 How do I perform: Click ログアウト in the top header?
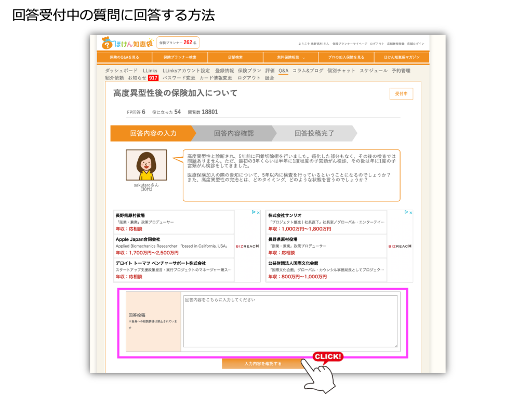[377, 44]
